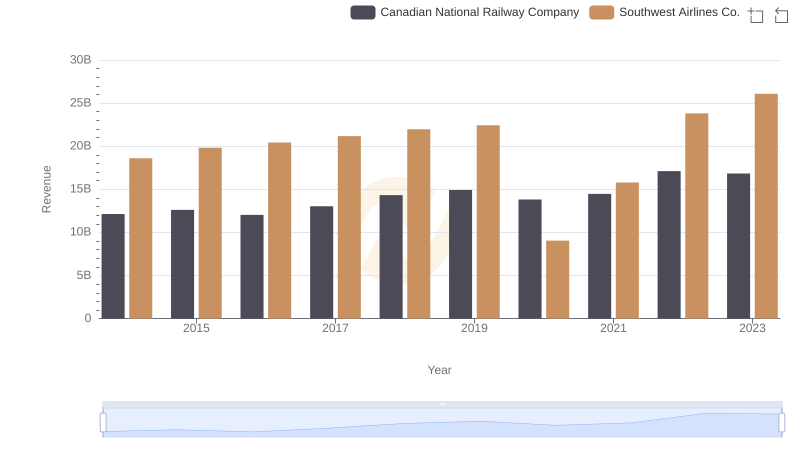The width and height of the screenshot is (800, 461).
Task: Click the Southwest Airlines bar for 2016
Action: (280, 230)
